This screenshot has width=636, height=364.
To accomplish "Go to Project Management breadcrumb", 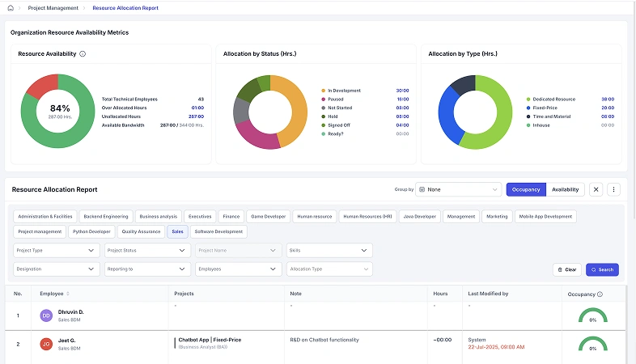I will pyautogui.click(x=53, y=7).
